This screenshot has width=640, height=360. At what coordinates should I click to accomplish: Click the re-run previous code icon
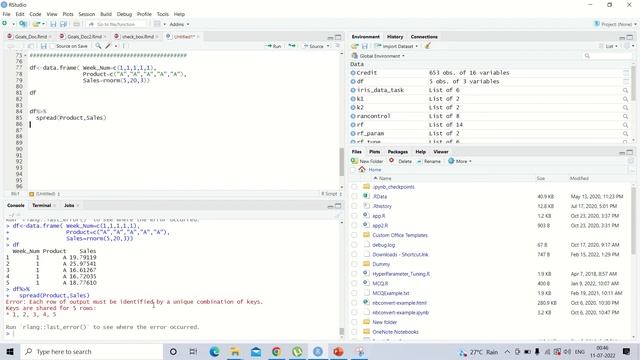pos(292,46)
